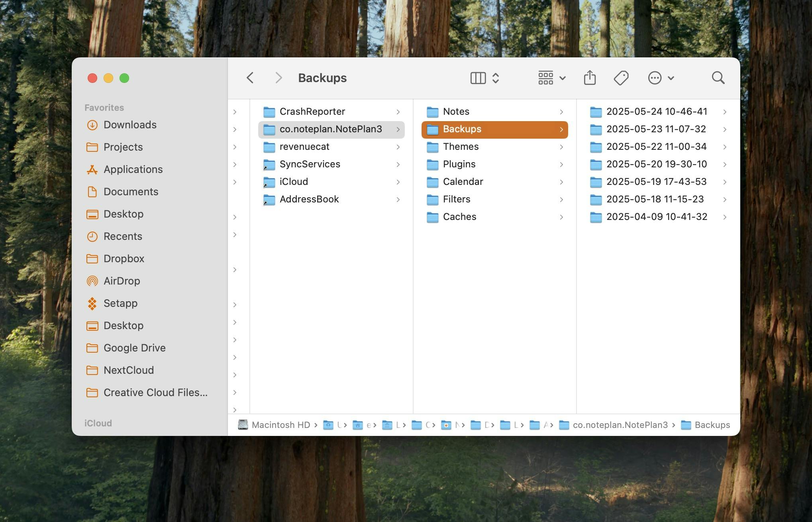The image size is (812, 522).
Task: Click Macintosh HD in the path bar
Action: click(274, 425)
